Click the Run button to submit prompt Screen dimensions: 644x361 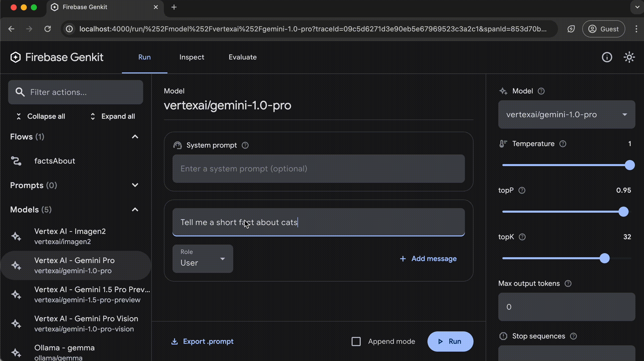point(450,341)
